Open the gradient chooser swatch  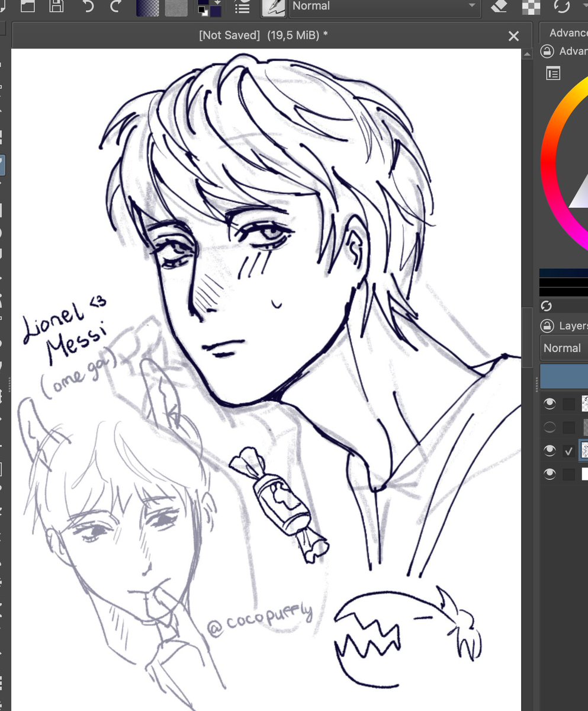click(148, 8)
